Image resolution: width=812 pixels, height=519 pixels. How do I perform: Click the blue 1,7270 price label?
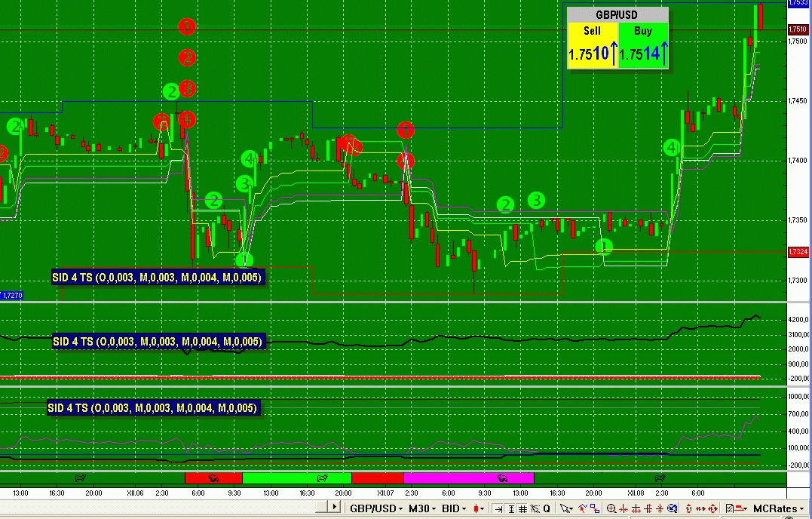11,295
